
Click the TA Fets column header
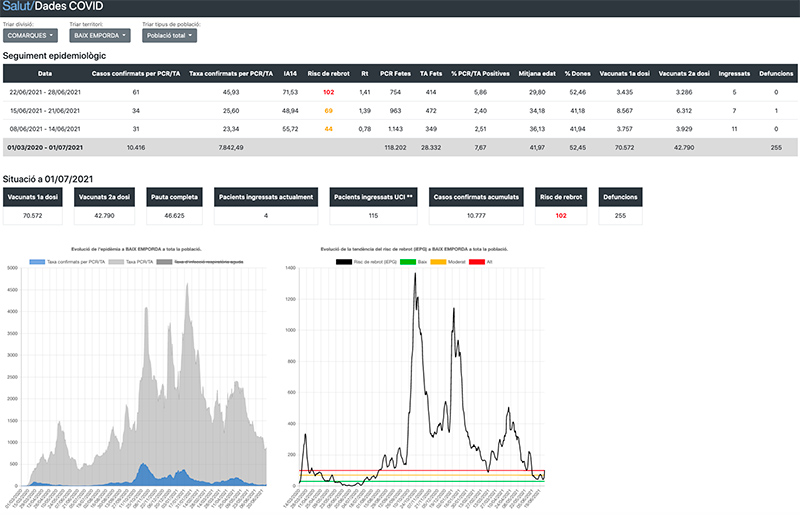431,73
